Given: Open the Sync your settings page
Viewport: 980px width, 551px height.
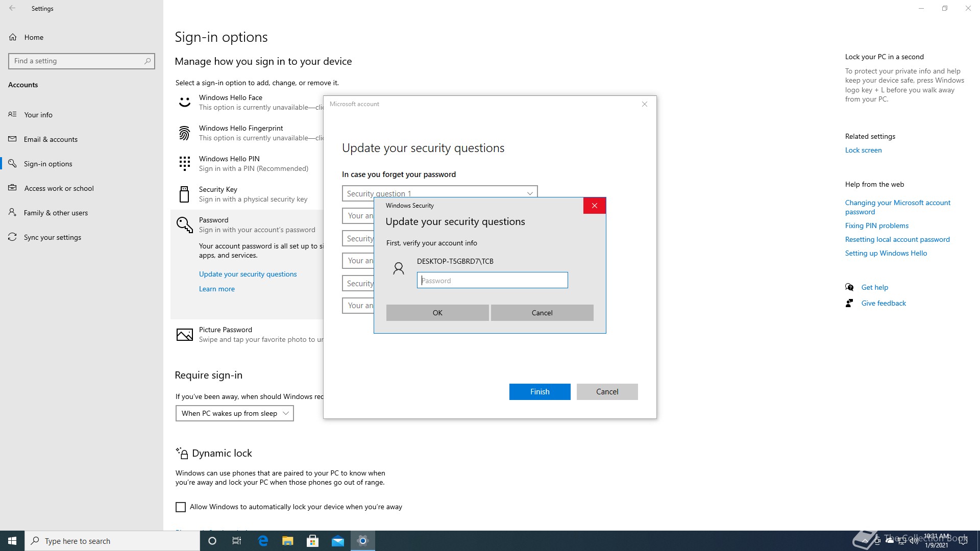Looking at the screenshot, I should click(x=52, y=237).
